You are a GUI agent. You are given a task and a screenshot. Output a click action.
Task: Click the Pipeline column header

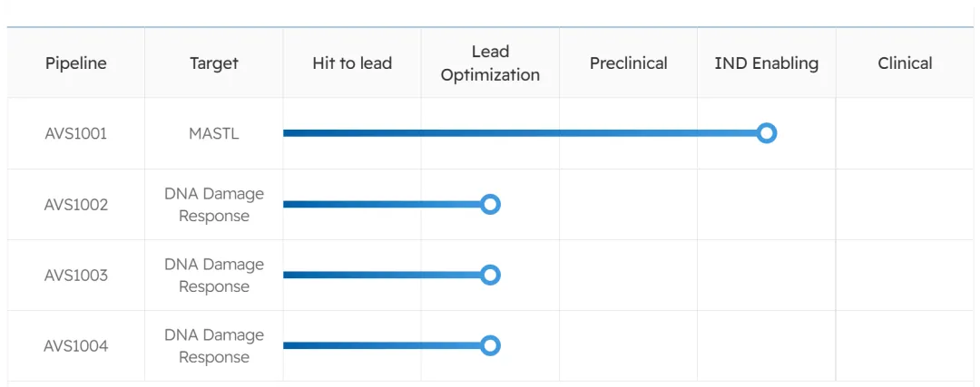76,63
